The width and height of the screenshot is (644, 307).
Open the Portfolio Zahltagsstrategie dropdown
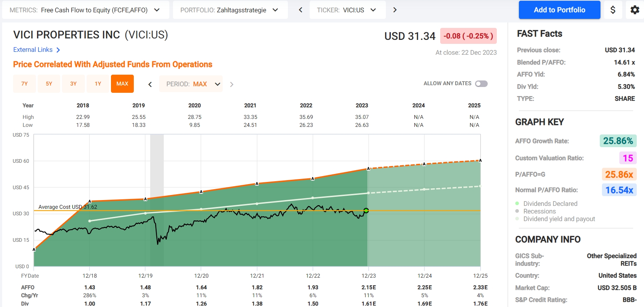coord(230,10)
